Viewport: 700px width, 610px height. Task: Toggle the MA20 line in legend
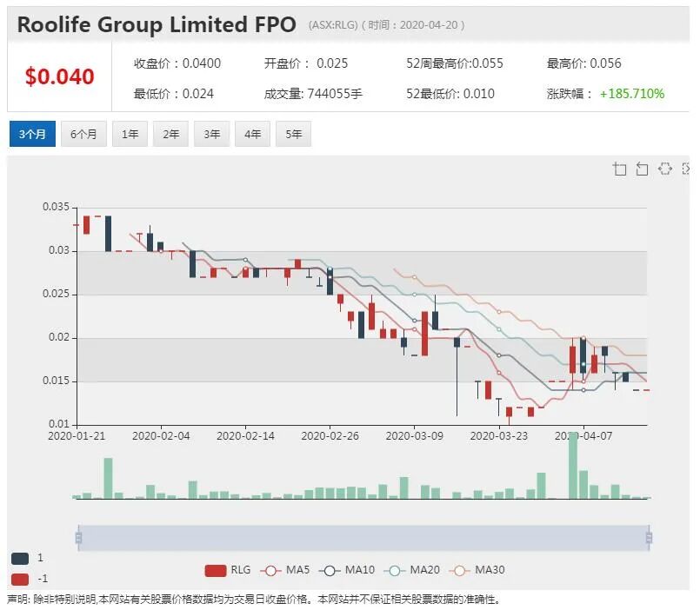(x=411, y=570)
